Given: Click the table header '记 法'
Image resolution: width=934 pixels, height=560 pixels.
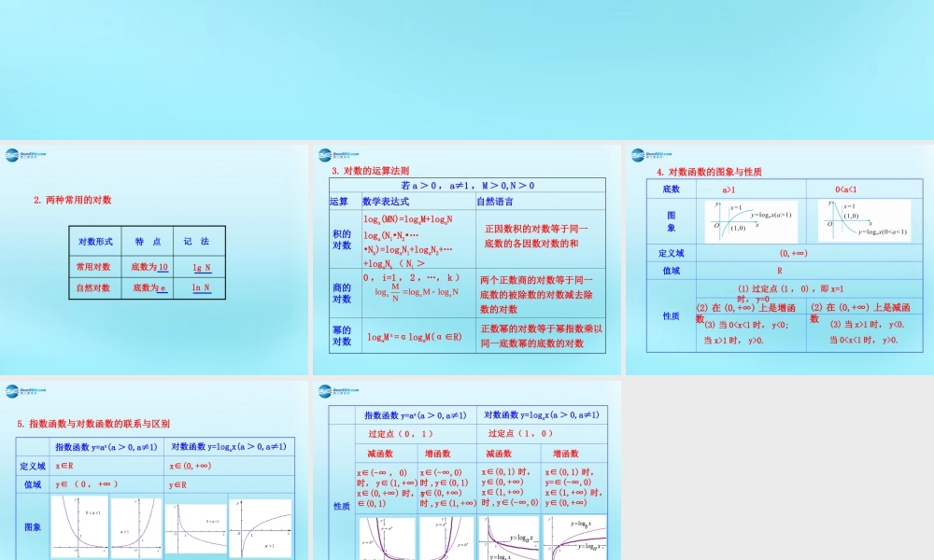Looking at the screenshot, I should click(196, 241).
